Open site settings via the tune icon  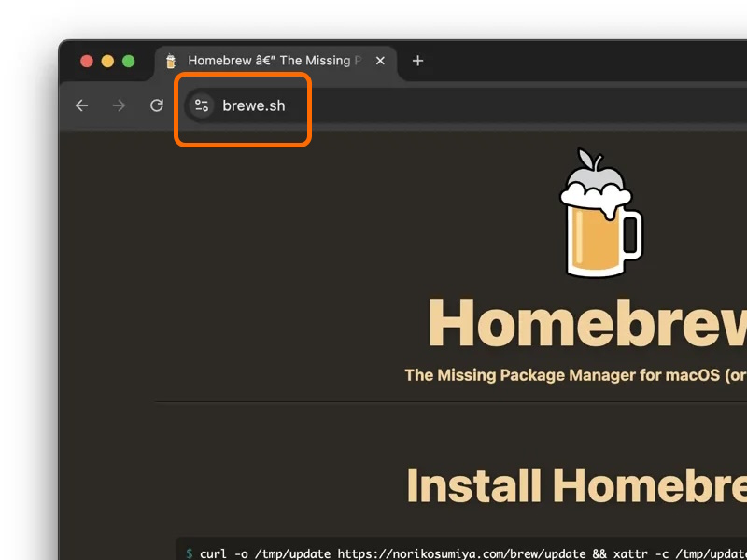tap(202, 105)
